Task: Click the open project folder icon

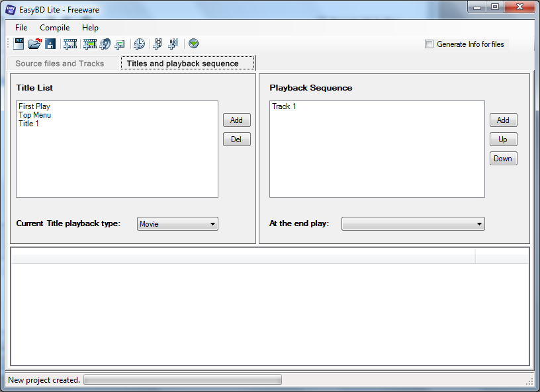Action: tap(34, 44)
